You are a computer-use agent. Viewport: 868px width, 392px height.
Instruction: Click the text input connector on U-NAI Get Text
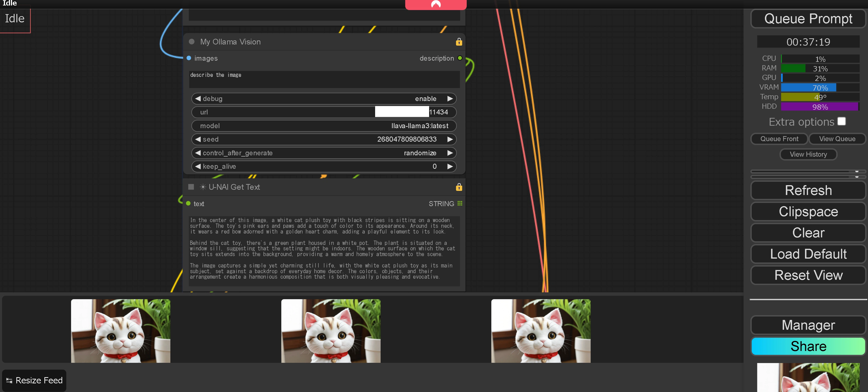click(188, 203)
